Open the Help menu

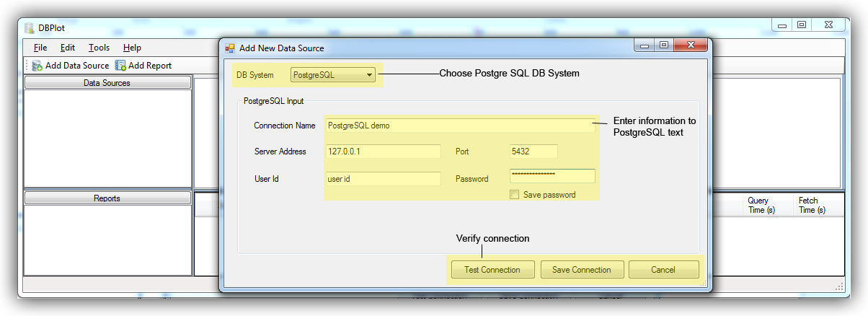pos(132,48)
